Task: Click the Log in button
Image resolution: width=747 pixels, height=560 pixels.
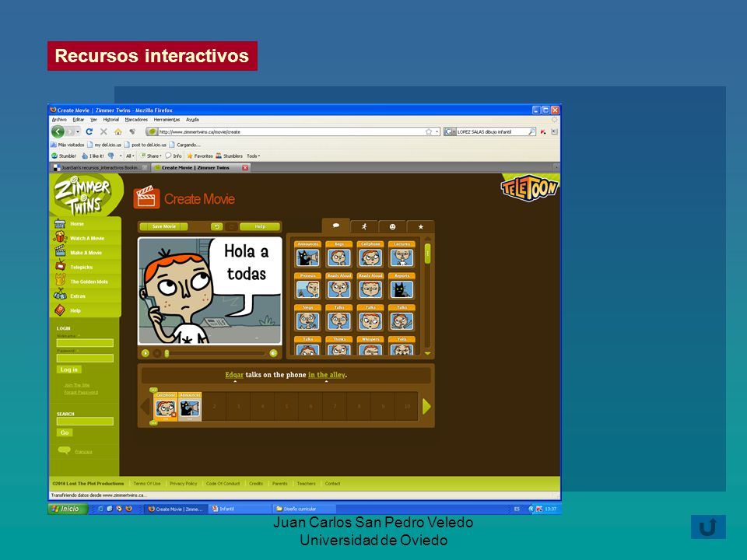Action: pyautogui.click(x=69, y=369)
